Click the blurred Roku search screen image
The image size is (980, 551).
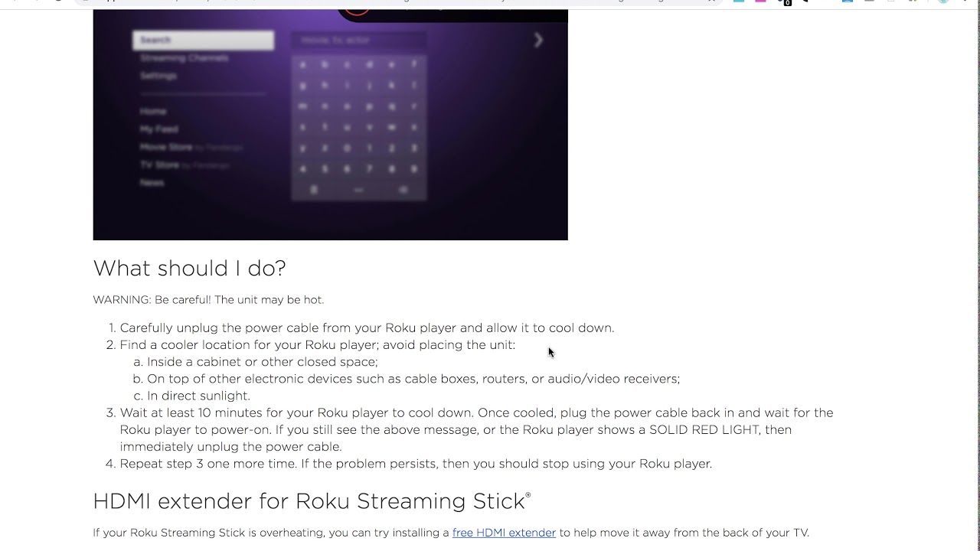coord(330,125)
